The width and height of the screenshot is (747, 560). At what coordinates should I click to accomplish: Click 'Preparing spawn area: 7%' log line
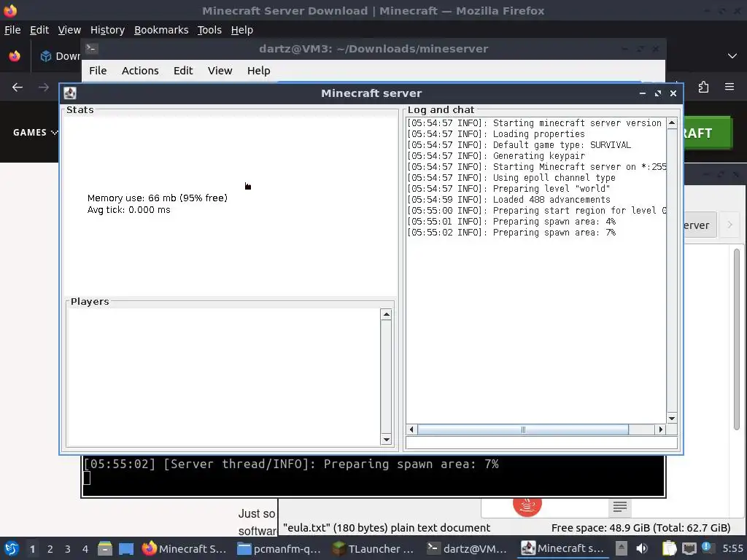tap(511, 233)
